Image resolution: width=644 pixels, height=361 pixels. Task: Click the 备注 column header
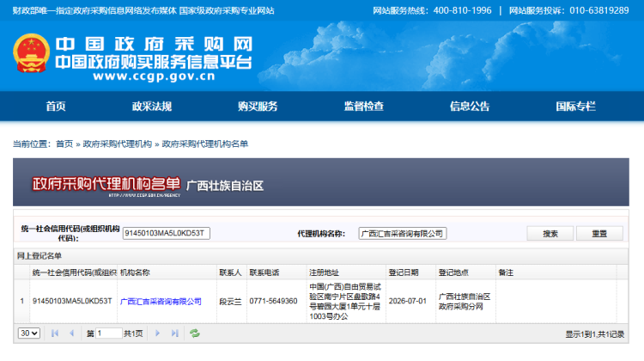coord(556,272)
